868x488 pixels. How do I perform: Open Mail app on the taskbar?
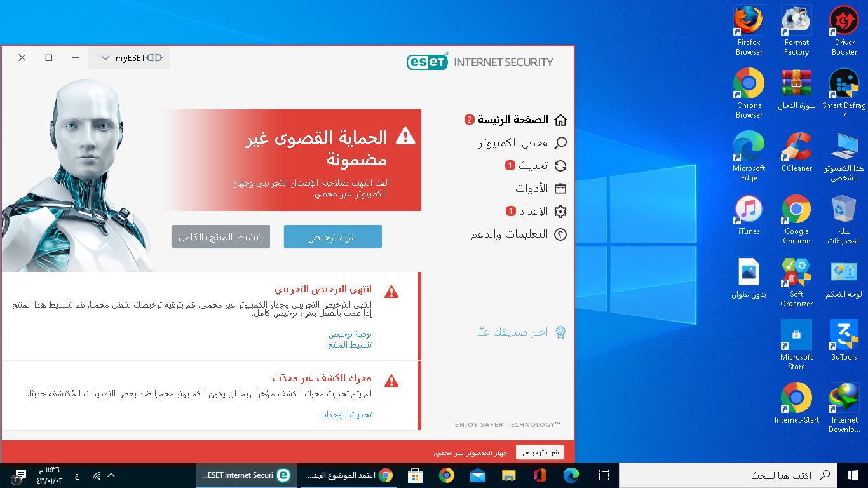click(478, 475)
